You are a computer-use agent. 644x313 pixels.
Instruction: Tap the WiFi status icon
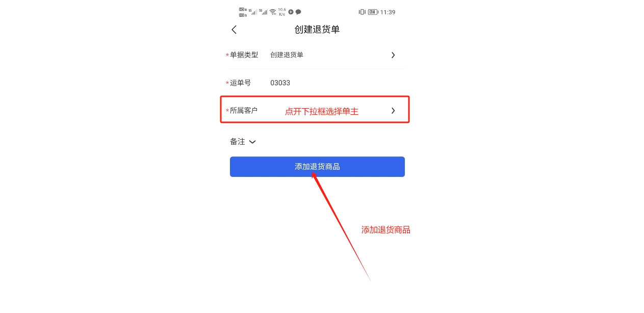(273, 12)
